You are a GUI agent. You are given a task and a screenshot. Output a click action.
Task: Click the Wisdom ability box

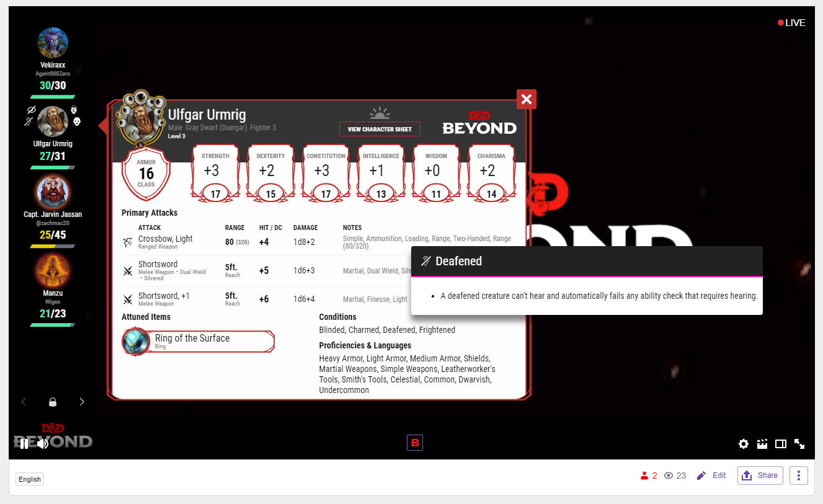(436, 174)
